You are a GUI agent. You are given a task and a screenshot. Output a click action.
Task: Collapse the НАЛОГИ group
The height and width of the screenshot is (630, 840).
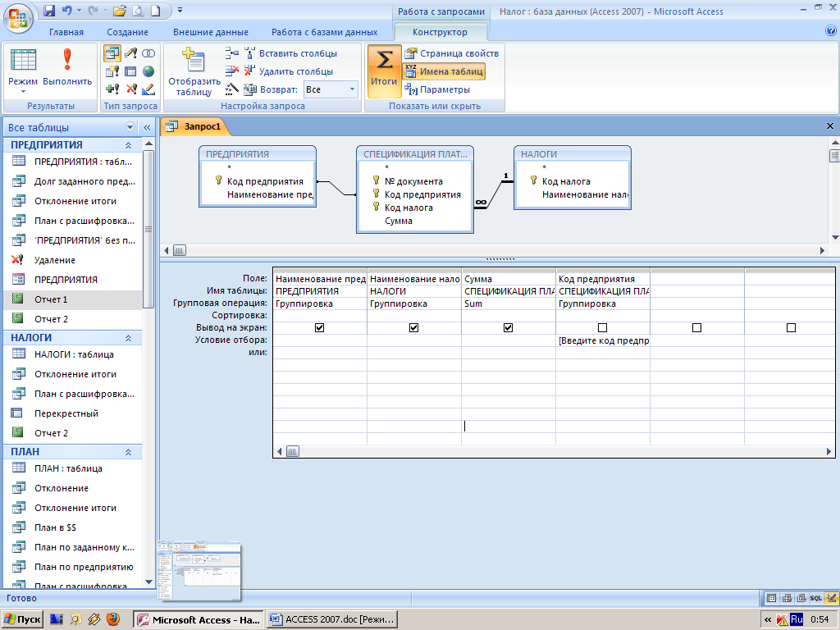129,338
